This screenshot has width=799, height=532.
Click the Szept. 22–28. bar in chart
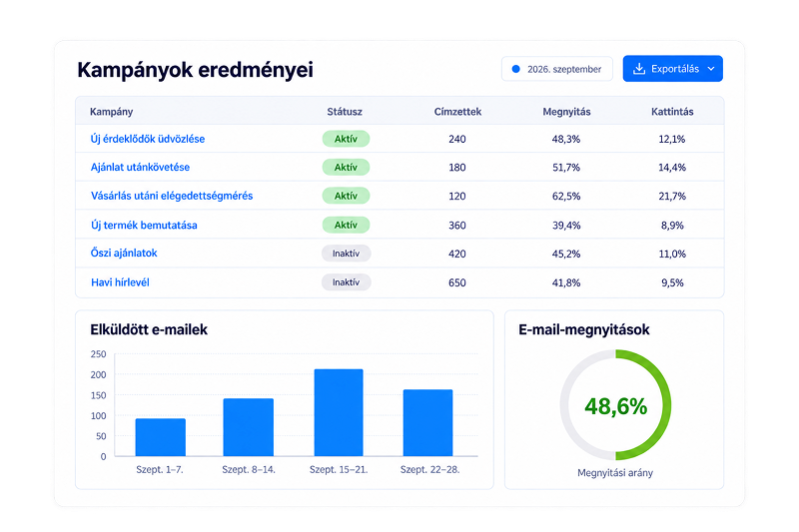tap(428, 422)
